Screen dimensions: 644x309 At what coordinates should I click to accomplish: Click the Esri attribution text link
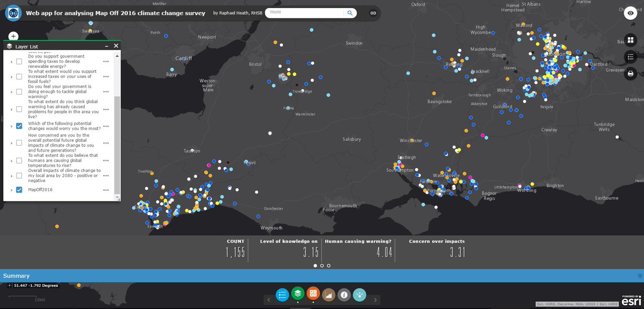(577, 305)
